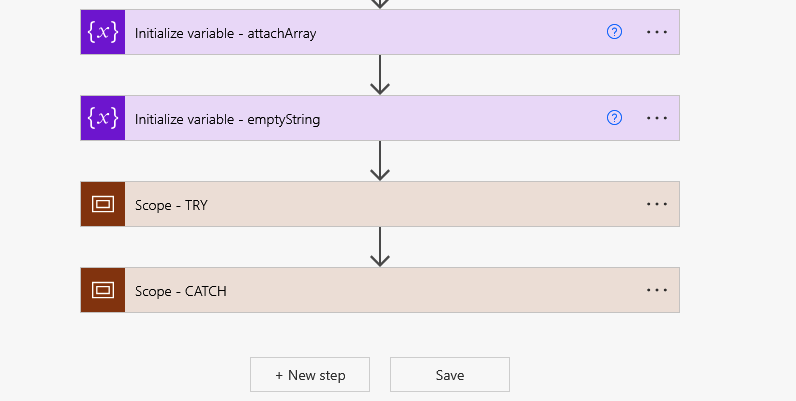Open the ellipsis menu on the attachArray action
The height and width of the screenshot is (401, 796).
coord(656,32)
